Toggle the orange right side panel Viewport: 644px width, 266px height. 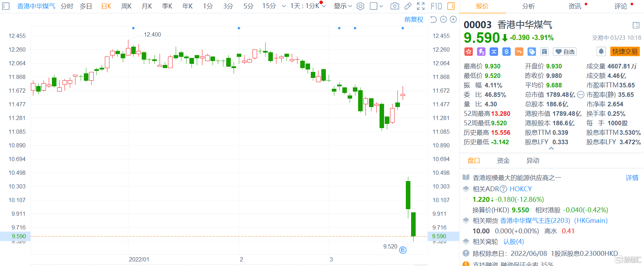tap(451, 6)
